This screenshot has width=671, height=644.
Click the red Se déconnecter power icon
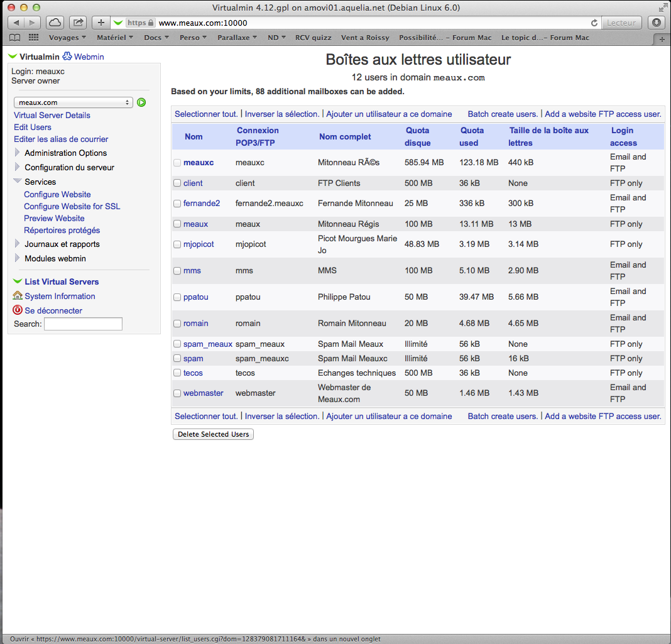click(x=18, y=310)
